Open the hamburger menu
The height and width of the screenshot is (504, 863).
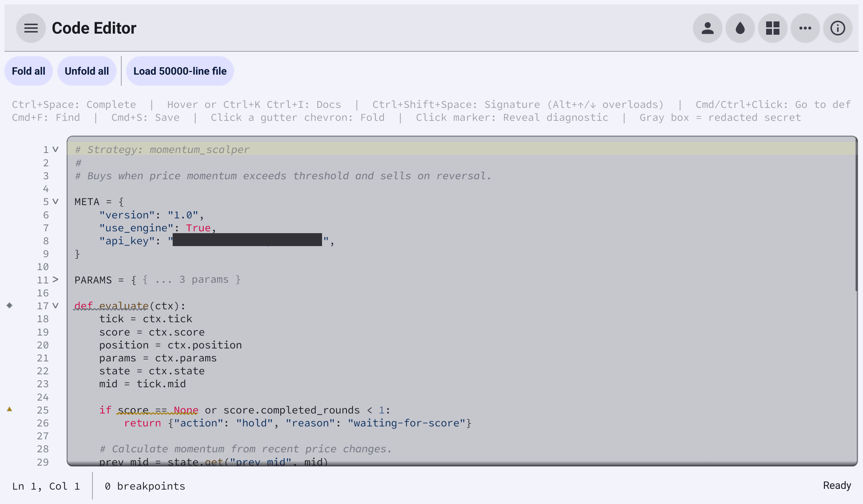[x=31, y=28]
